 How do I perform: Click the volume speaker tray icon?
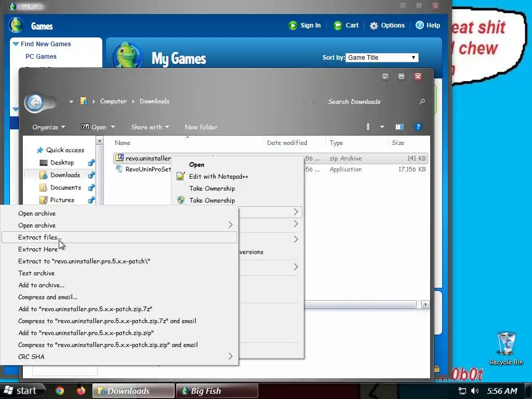475,391
